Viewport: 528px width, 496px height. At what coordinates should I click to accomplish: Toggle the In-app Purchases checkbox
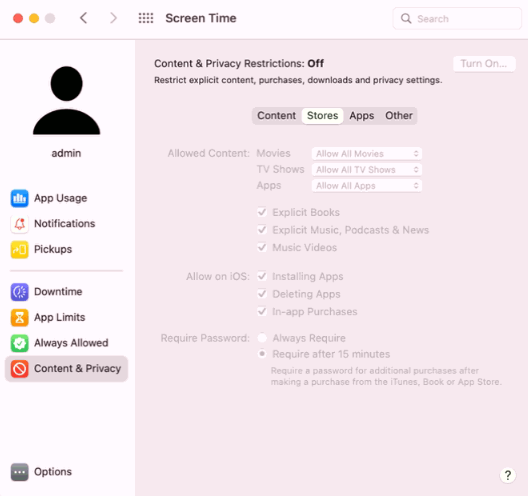(262, 311)
